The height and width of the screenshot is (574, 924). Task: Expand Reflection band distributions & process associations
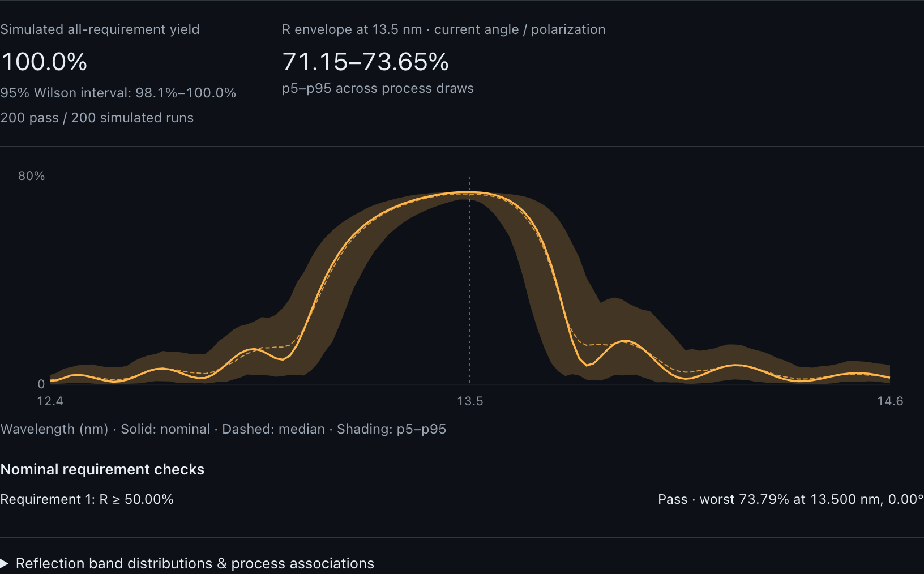click(187, 563)
